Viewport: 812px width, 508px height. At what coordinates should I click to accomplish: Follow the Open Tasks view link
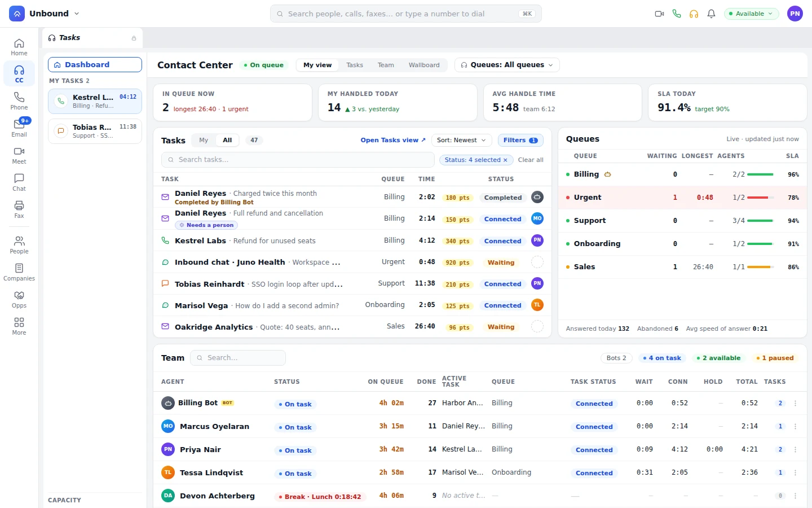click(393, 140)
